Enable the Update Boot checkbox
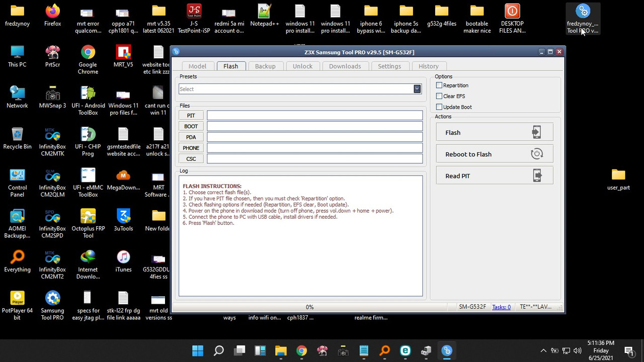The width and height of the screenshot is (644, 362). (439, 107)
